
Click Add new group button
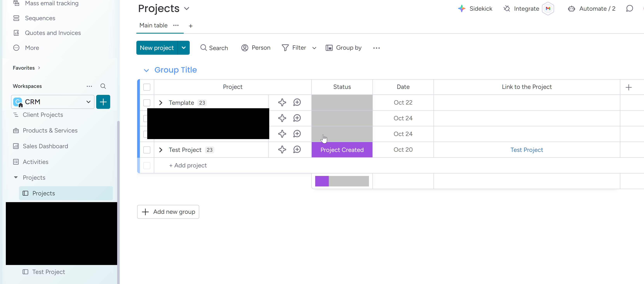click(168, 212)
